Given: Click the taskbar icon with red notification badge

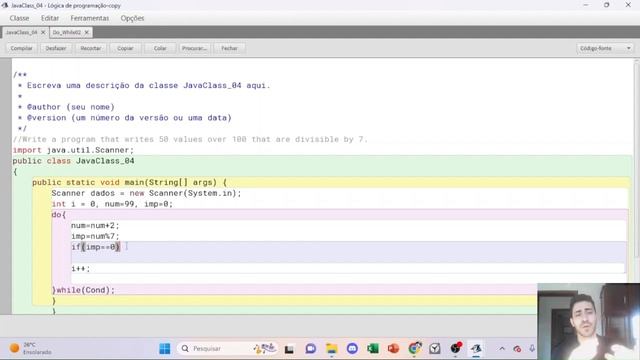Looking at the screenshot, I should pyautogui.click(x=456, y=348).
